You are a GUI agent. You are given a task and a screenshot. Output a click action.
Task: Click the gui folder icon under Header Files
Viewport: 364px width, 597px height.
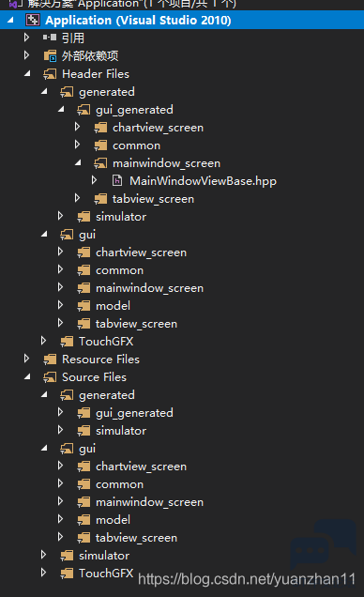67,234
